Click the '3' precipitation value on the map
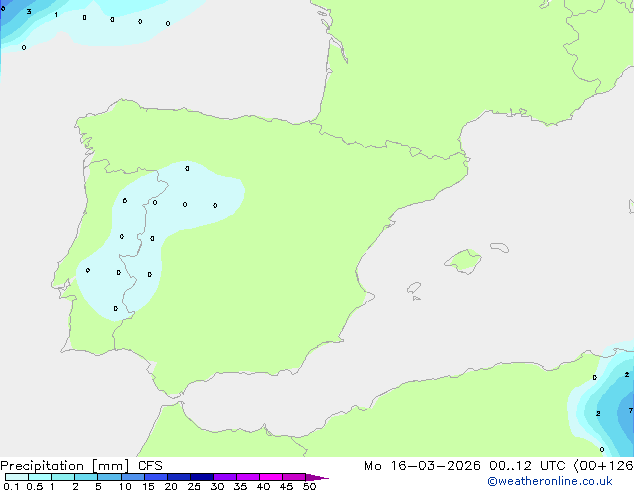634x490 pixels. click(x=29, y=11)
